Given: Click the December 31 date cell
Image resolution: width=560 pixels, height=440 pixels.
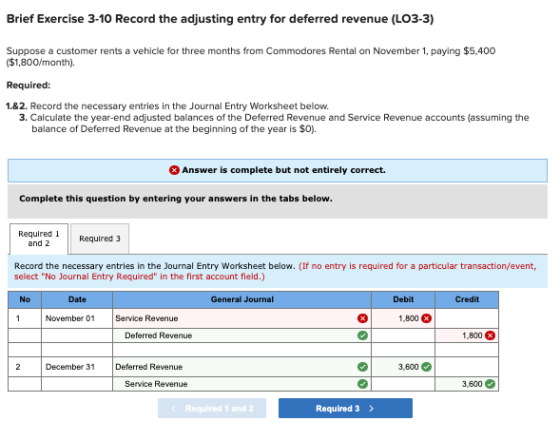Looking at the screenshot, I should point(77,367).
